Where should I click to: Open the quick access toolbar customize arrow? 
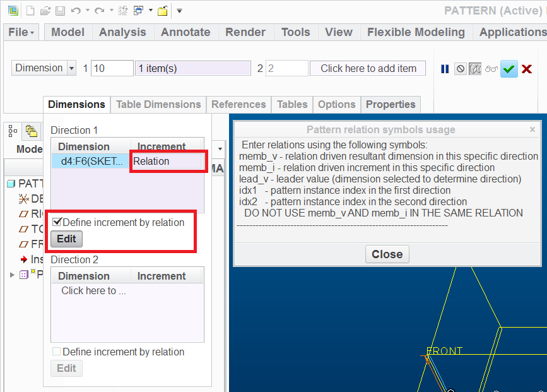(179, 11)
